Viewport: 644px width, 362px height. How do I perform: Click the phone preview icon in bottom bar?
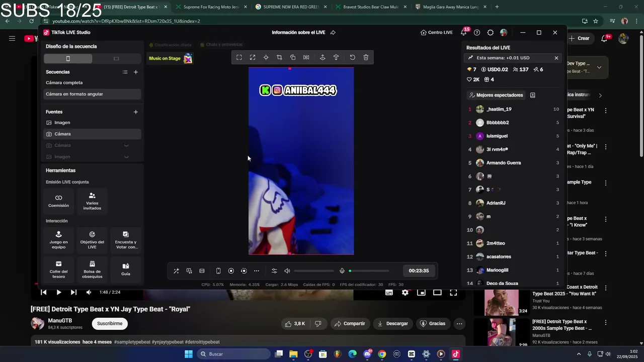[218, 271]
